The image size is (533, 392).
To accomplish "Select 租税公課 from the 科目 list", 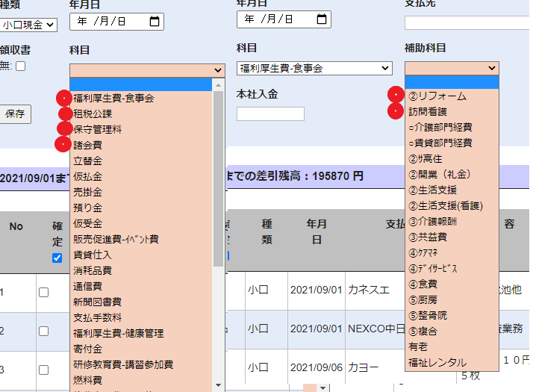I will [93, 113].
